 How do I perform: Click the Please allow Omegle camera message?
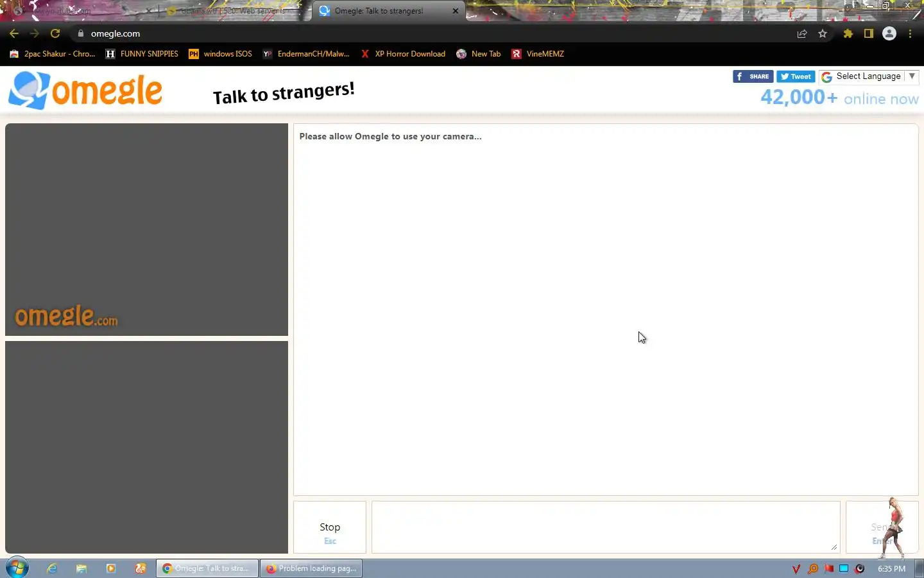point(390,136)
